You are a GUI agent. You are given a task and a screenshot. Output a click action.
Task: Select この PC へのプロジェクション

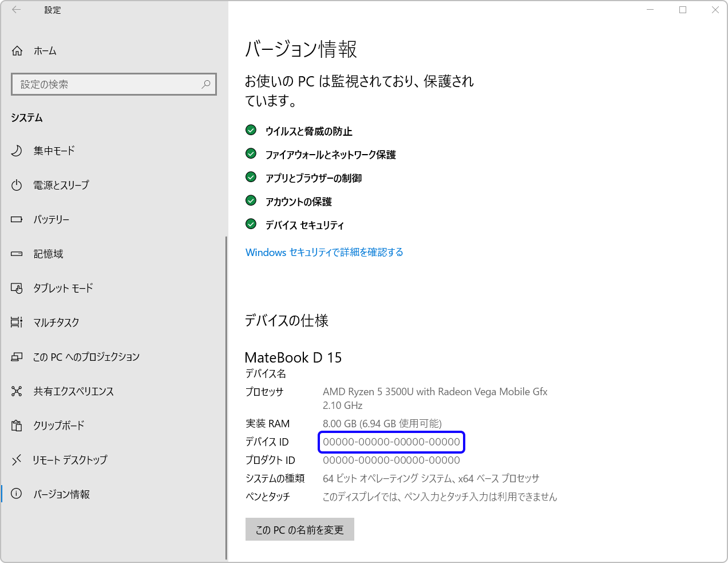click(x=86, y=357)
